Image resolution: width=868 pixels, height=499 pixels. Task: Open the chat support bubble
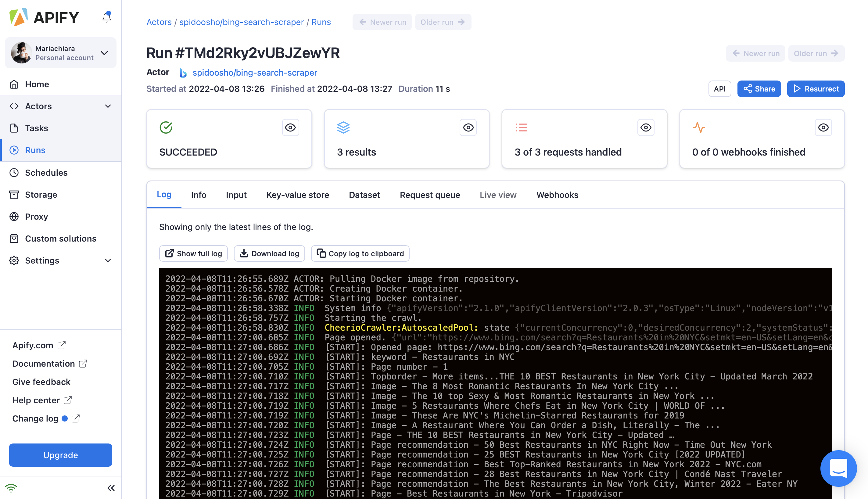[x=838, y=468]
